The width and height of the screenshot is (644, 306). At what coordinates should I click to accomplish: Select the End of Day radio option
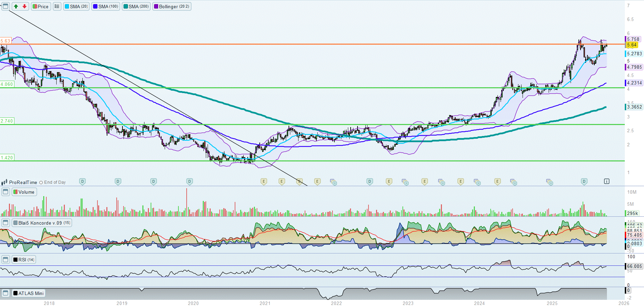click(41, 183)
